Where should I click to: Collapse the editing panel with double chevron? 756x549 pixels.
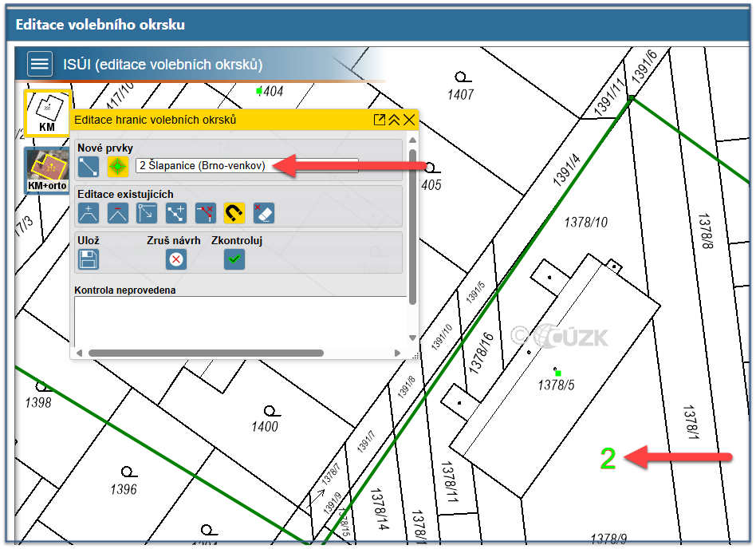point(394,120)
